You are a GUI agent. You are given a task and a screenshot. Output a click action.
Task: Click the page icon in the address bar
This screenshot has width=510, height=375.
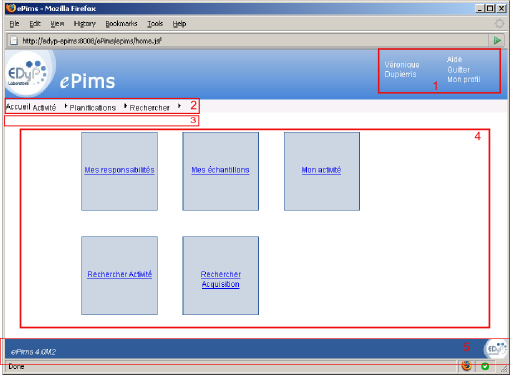coord(14,41)
